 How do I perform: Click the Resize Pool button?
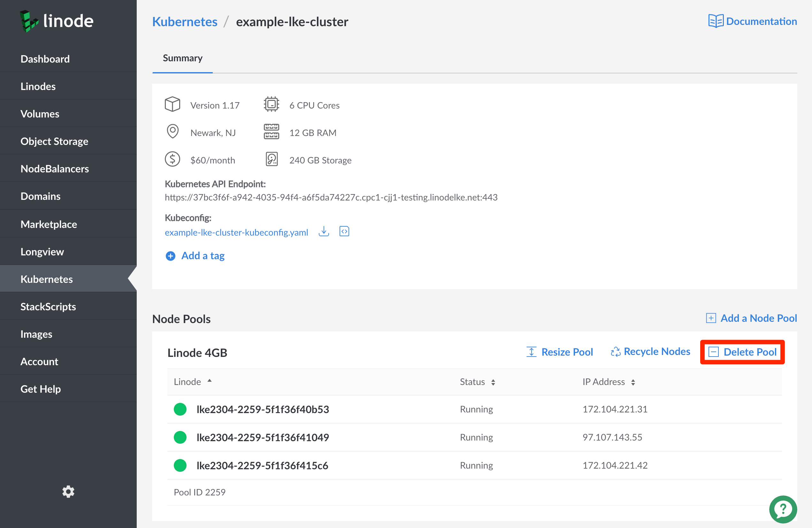560,352
